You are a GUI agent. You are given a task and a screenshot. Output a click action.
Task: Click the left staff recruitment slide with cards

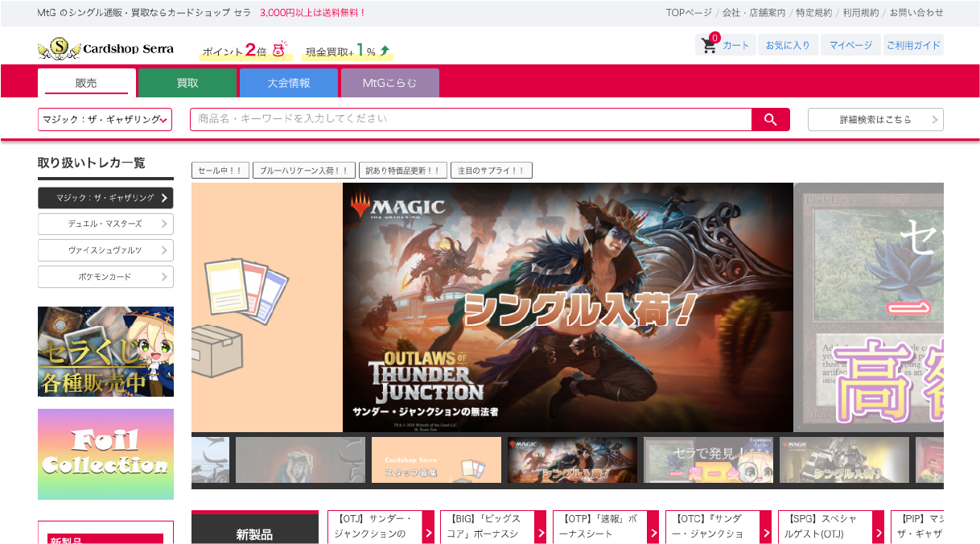click(x=267, y=307)
